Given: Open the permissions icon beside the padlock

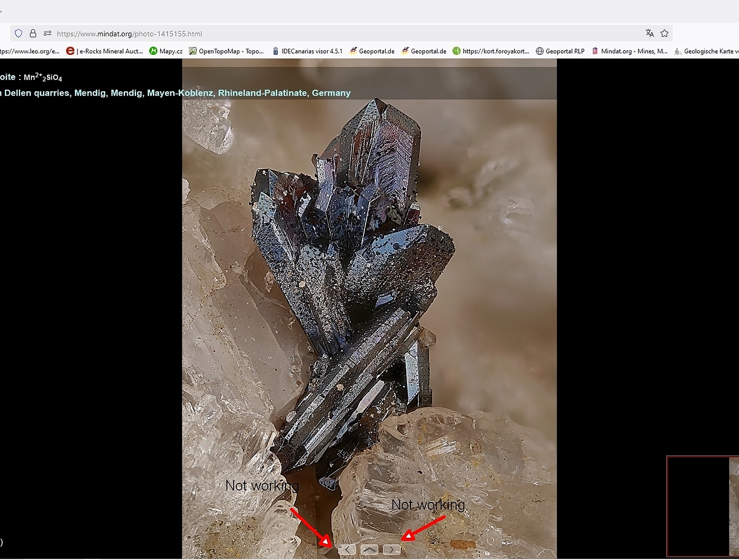Looking at the screenshot, I should 47,33.
